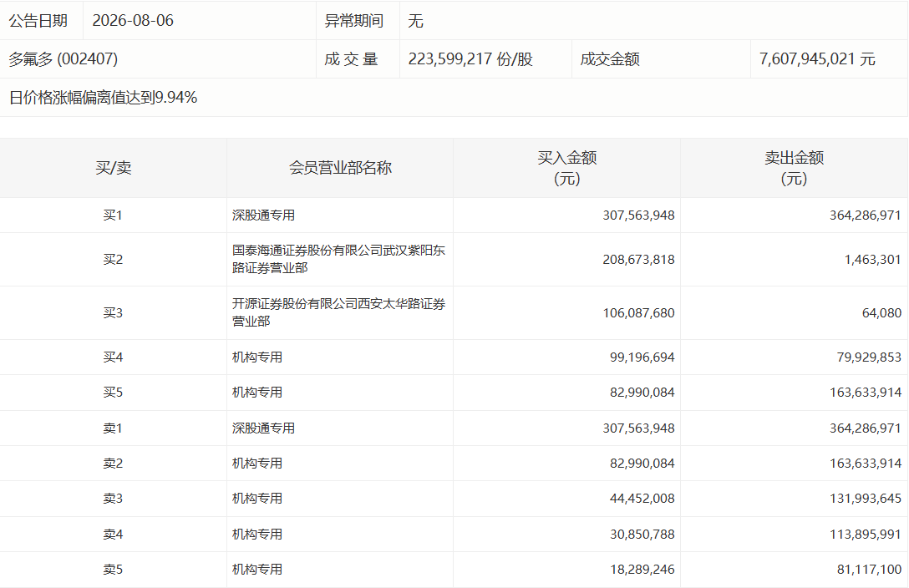Click 机构专用 in the 卖5 row
909x588 pixels.
(256, 570)
